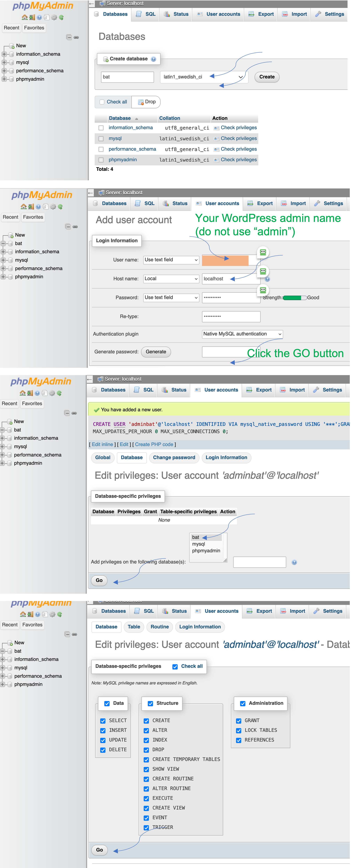The width and height of the screenshot is (351, 868).
Task: Click the Status chart icon on the privileges checklist page tab bar
Action: coord(165,611)
